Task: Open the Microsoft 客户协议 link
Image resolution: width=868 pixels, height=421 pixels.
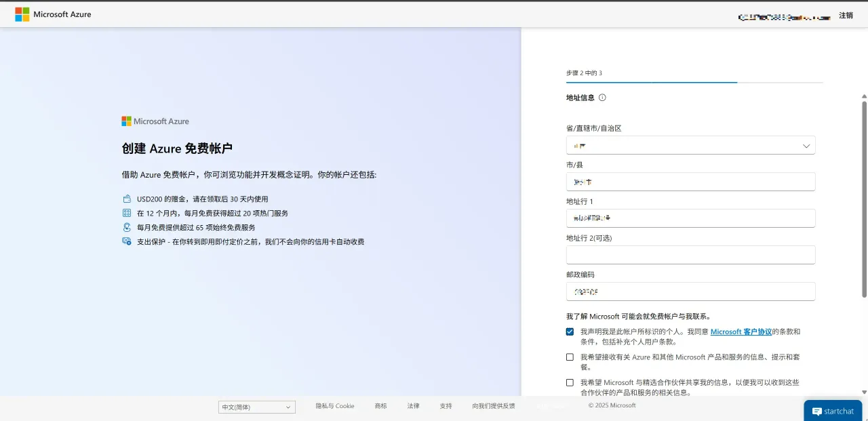Action: (741, 332)
